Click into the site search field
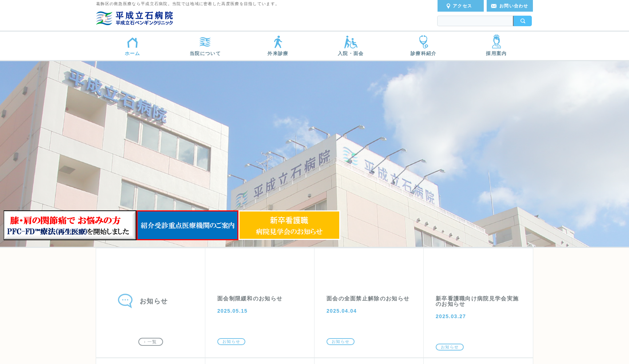This screenshot has height=364, width=629. (475, 21)
